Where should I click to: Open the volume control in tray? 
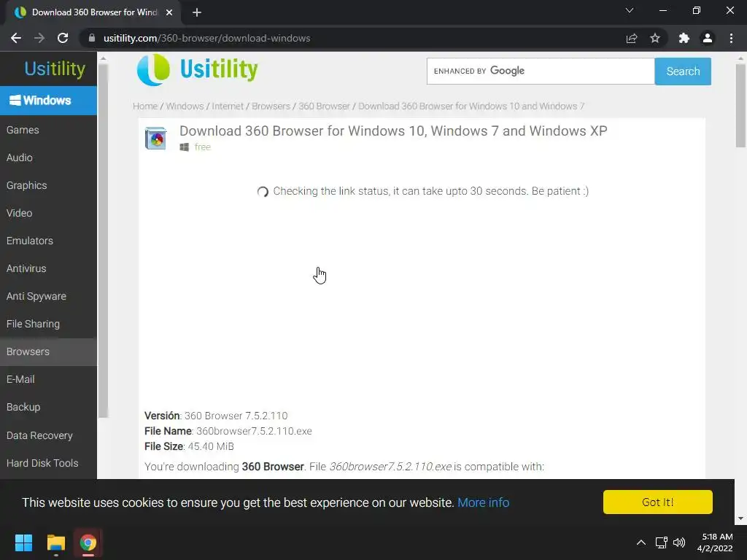click(x=679, y=542)
